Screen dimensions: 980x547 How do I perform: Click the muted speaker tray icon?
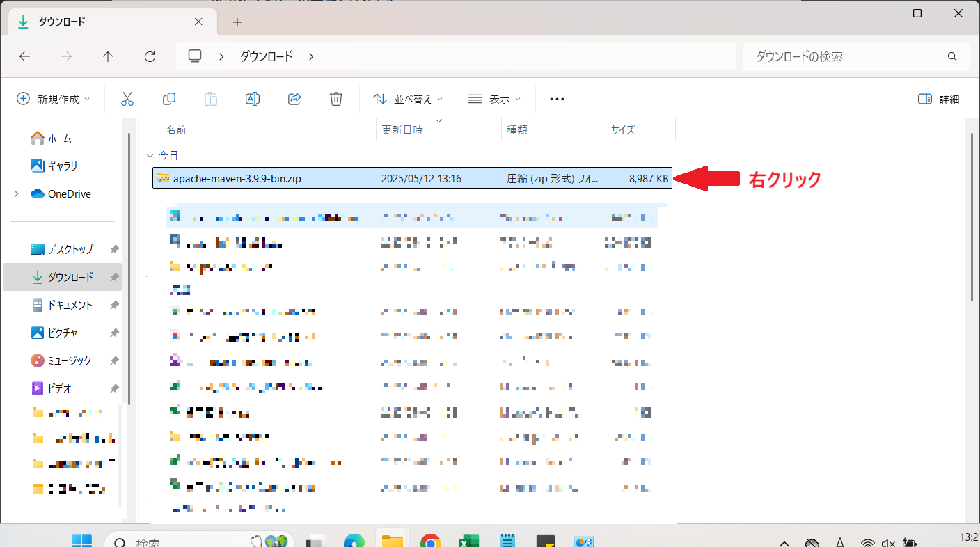pos(888,543)
